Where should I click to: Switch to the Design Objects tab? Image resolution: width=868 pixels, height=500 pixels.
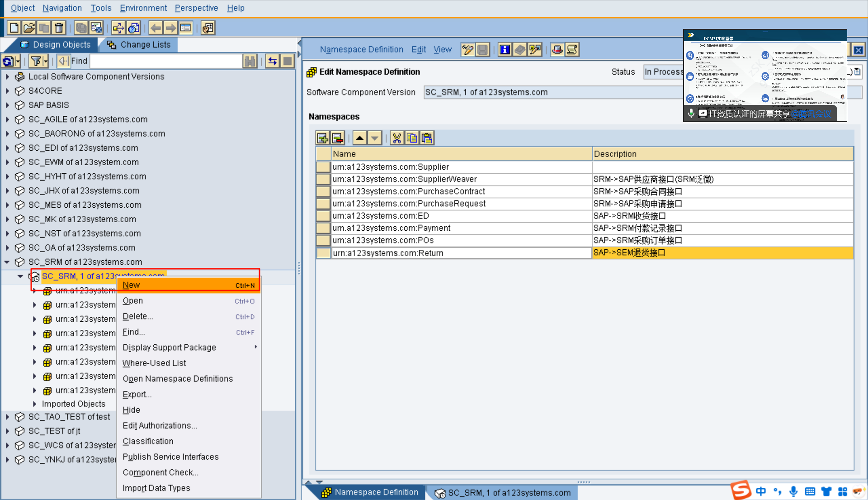point(56,45)
